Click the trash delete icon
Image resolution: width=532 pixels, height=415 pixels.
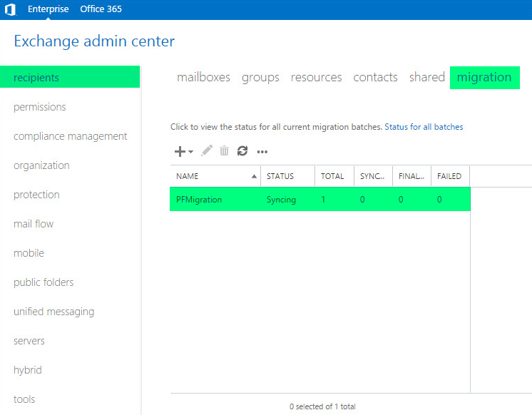224,150
